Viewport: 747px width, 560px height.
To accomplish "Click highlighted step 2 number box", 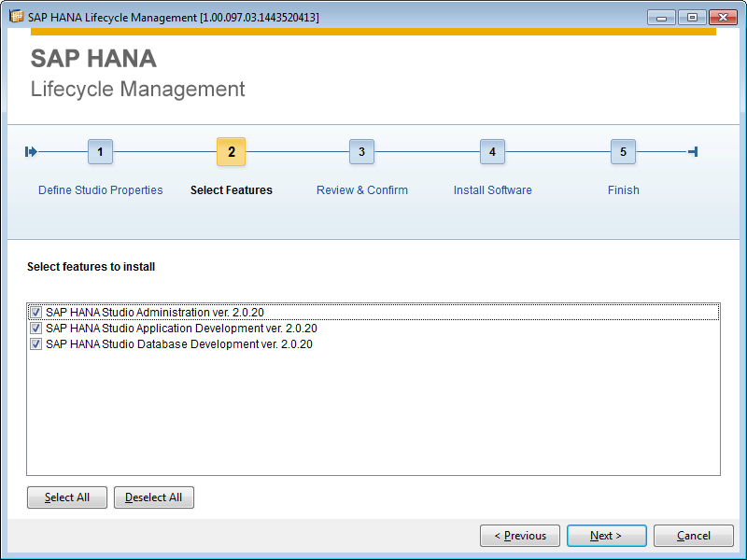I will [x=231, y=152].
